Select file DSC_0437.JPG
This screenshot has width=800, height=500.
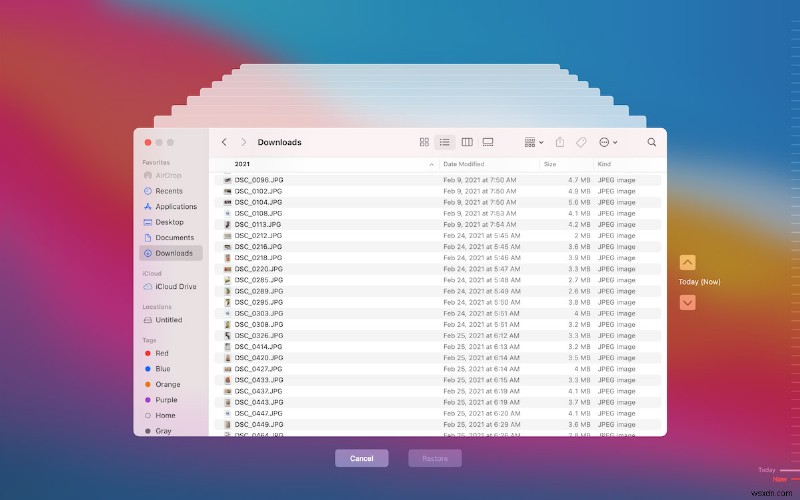(x=438, y=391)
